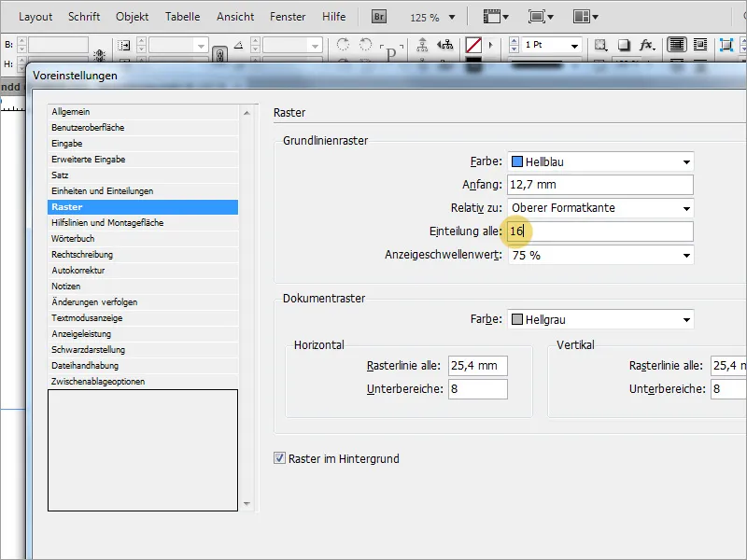747x560 pixels.
Task: Select Benutzeroberfläche category
Action: tap(143, 128)
